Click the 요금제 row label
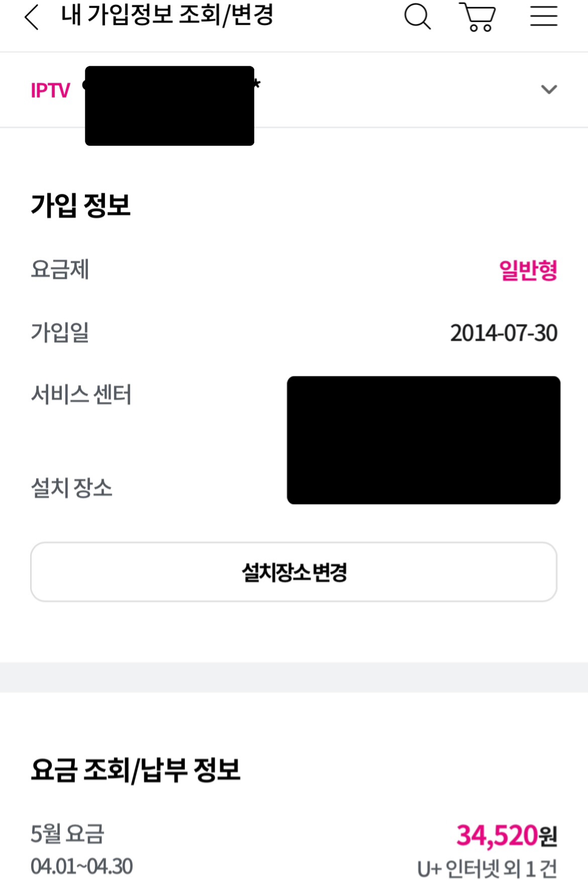588x880 pixels. (60, 269)
